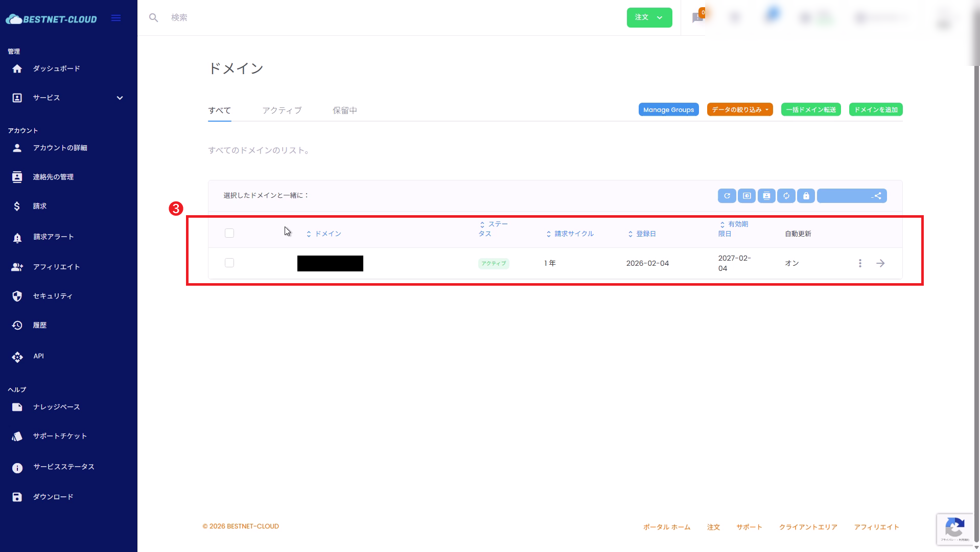Image resolution: width=980 pixels, height=552 pixels.
Task: Click the 検索 search input field
Action: (358, 18)
